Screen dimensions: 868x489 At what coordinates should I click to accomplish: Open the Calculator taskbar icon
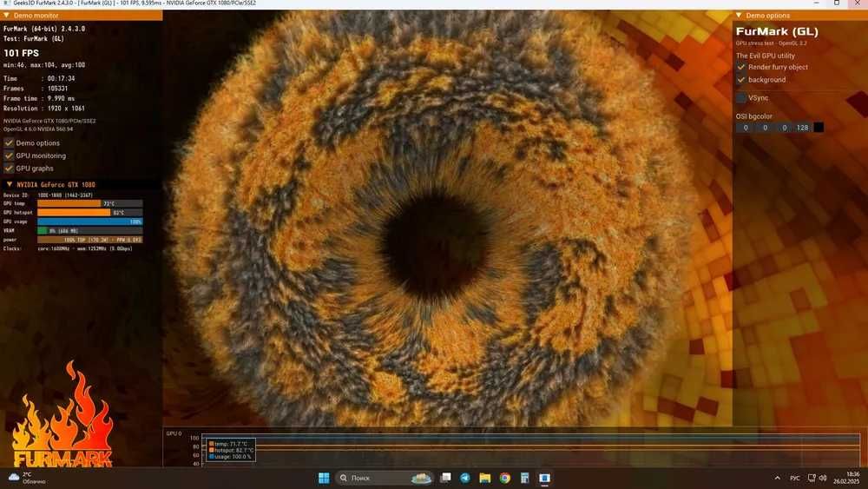click(525, 478)
